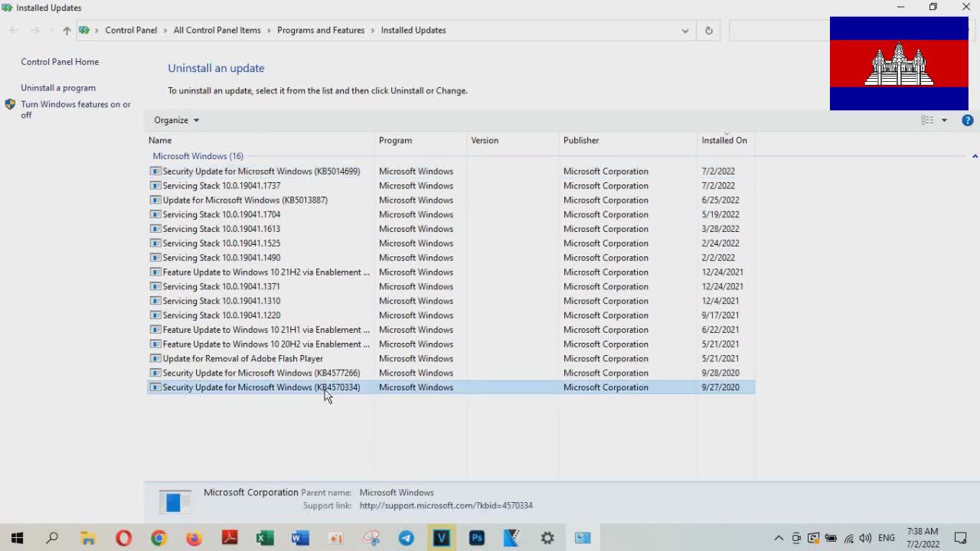Click ENG language indicator
This screenshot has height=551, width=980.
click(x=887, y=538)
